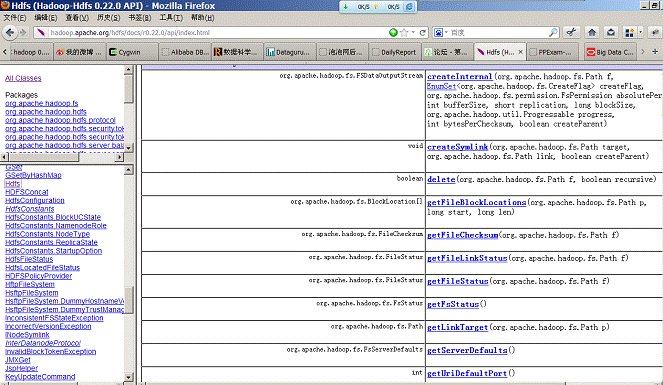Open the 历史(S) menu
The height and width of the screenshot is (385, 663).
pos(108,18)
